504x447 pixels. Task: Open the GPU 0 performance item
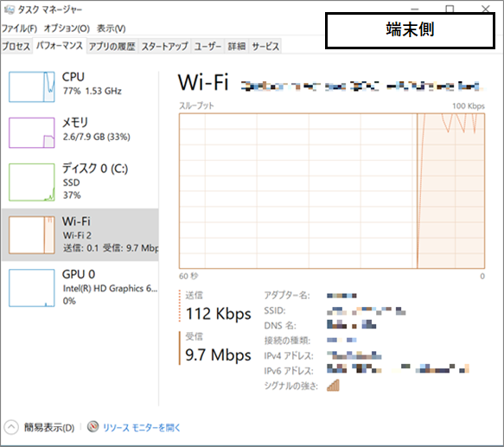[x=80, y=288]
